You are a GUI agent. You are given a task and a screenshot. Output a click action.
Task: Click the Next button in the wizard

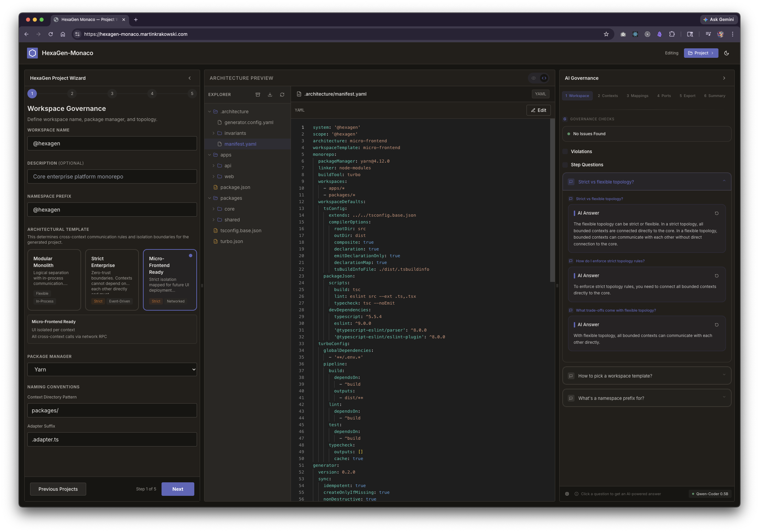[178, 489]
